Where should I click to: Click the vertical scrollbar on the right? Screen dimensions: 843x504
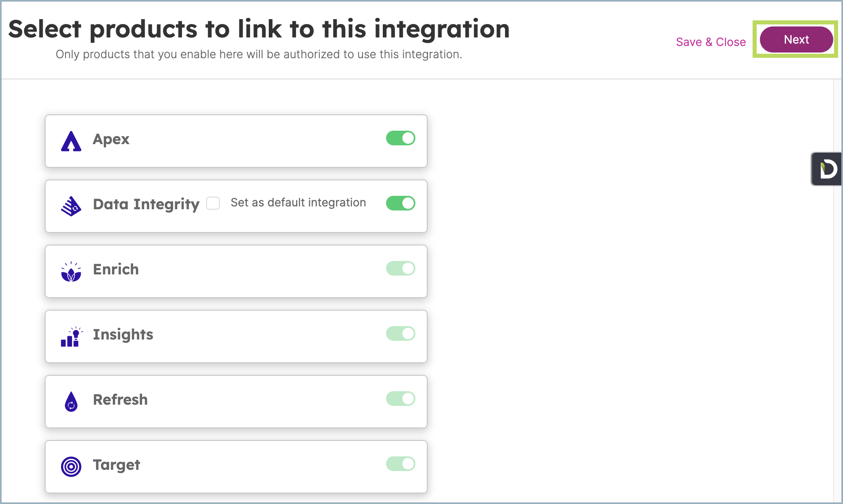click(x=837, y=291)
